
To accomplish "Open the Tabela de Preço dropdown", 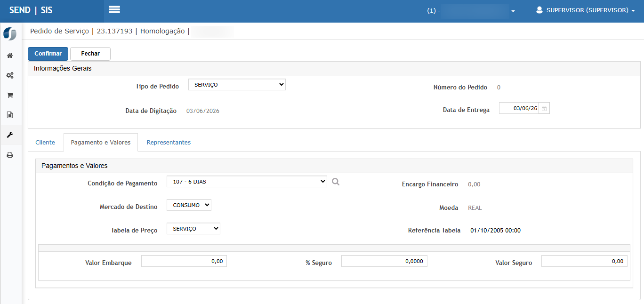I will point(193,229).
